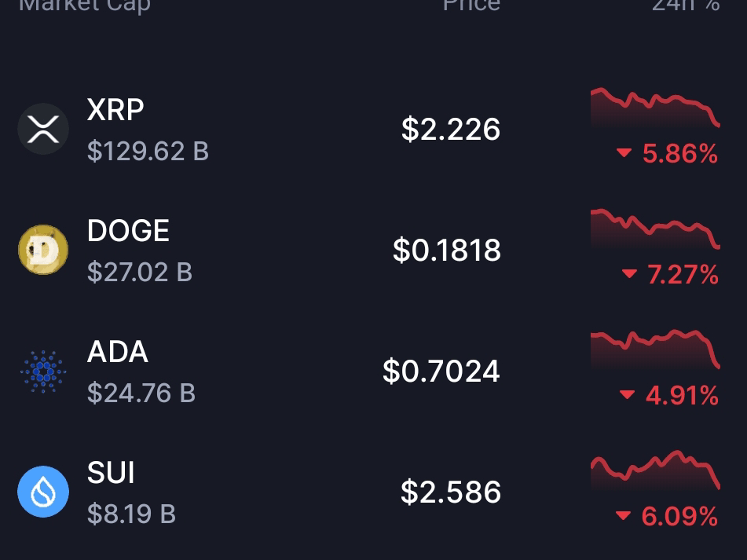
Task: Click the red down arrow beside 4.91%
Action: (x=627, y=395)
